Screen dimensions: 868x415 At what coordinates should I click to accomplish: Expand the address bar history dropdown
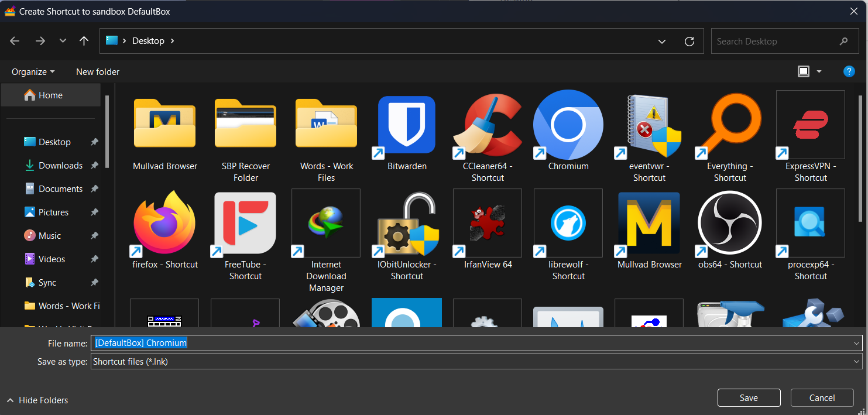[662, 42]
